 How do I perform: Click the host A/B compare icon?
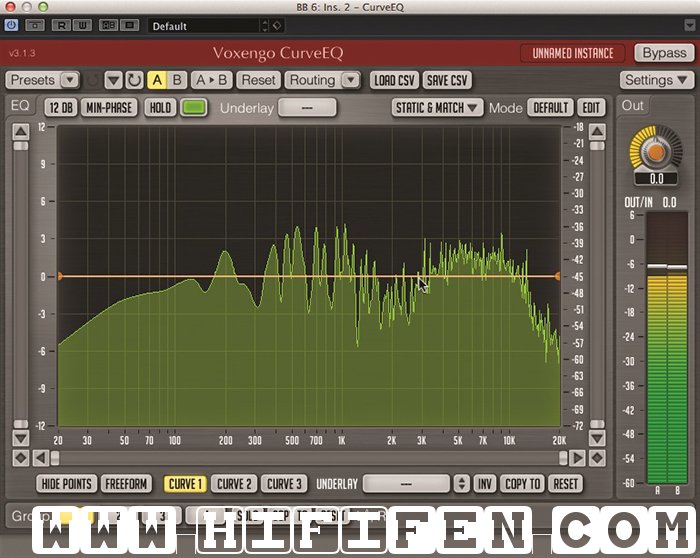point(108,25)
